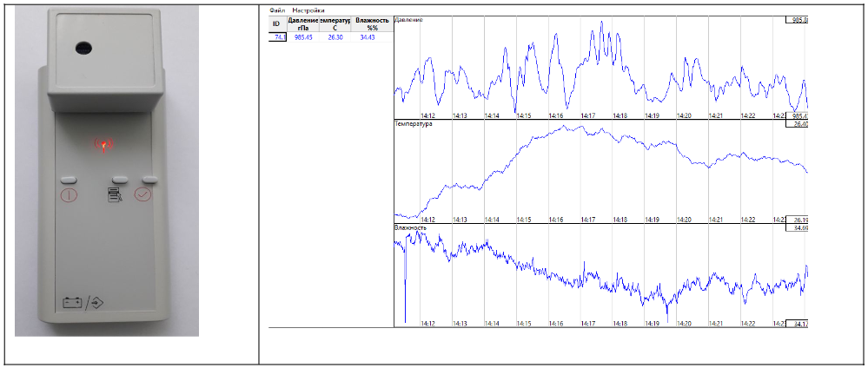Click the red glowing antenna signal indicator

103,143
